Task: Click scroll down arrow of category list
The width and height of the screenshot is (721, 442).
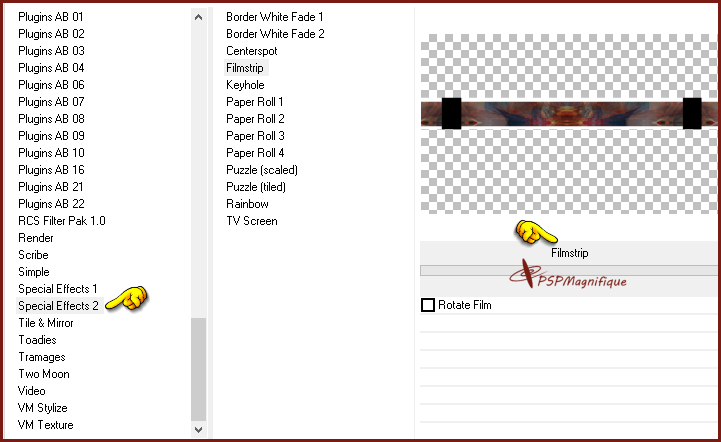Action: pos(198,430)
